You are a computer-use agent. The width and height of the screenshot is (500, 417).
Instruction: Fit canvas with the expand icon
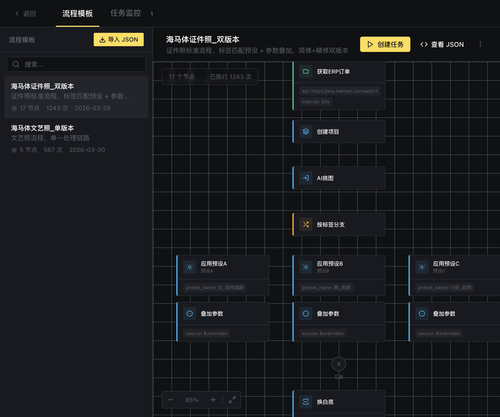(232, 400)
